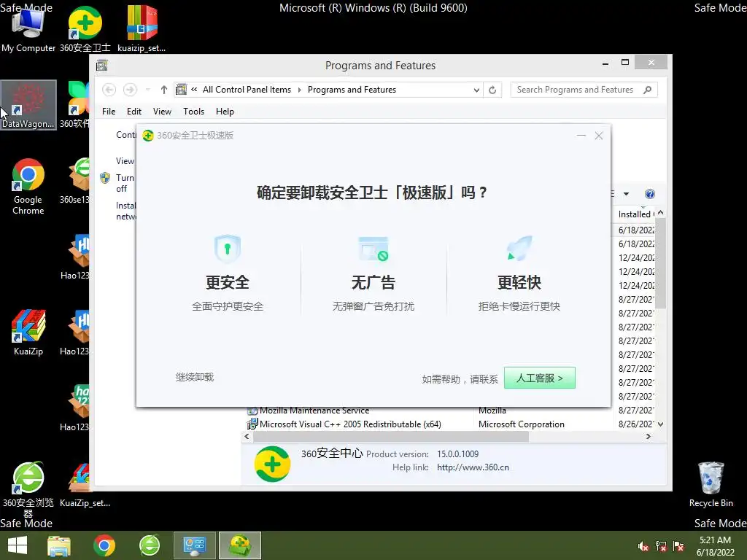Open the Action Center flag icon
This screenshot has height=560, width=747.
(678, 546)
